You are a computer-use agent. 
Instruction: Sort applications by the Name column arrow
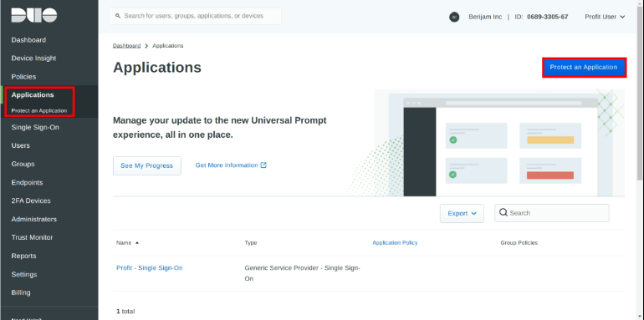[137, 243]
